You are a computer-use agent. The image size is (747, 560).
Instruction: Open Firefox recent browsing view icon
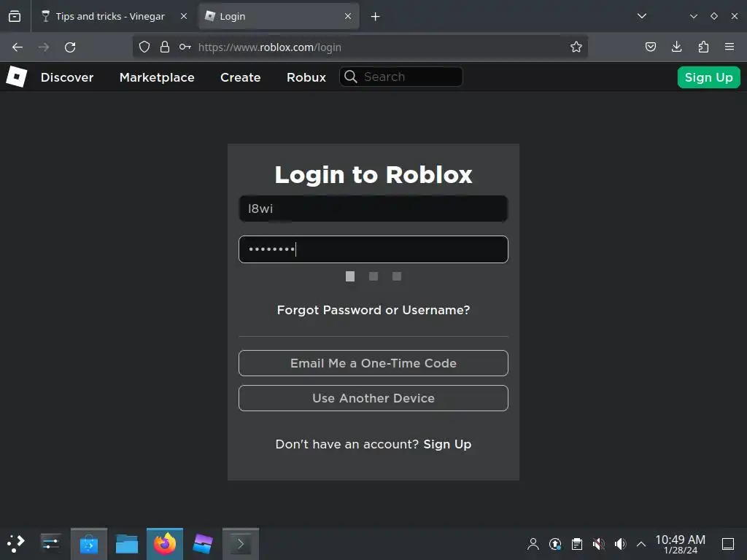(x=15, y=16)
